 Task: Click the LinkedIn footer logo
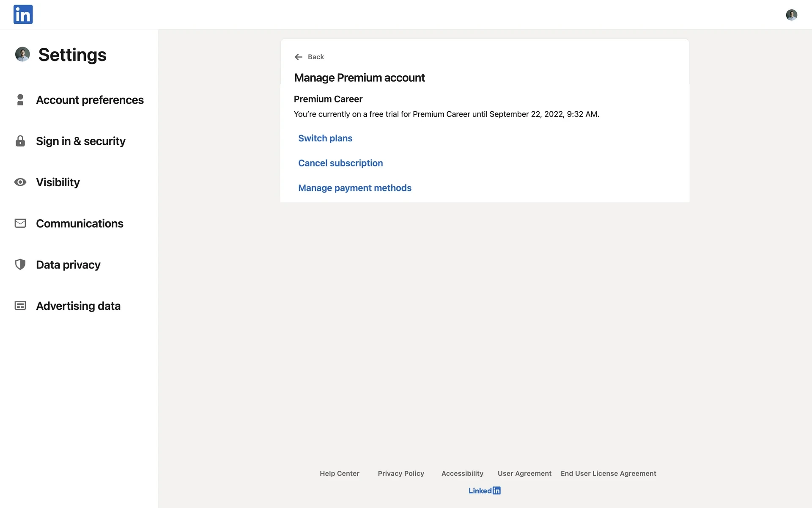point(485,491)
